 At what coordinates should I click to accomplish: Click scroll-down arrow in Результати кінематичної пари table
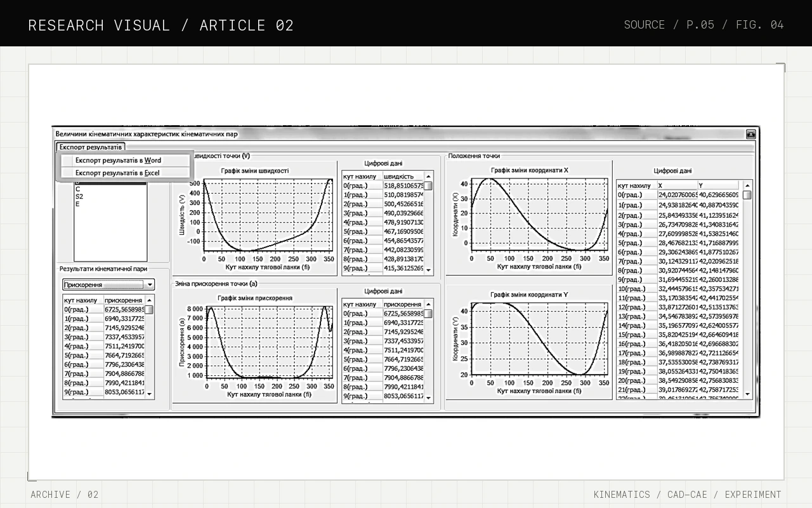(150, 394)
